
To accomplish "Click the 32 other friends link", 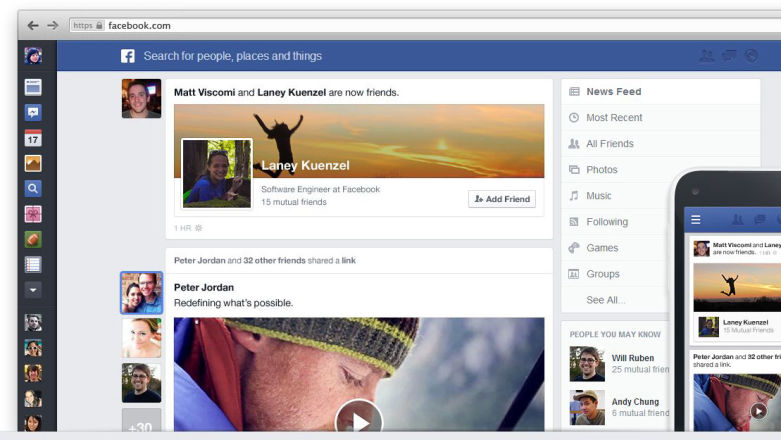I will tap(274, 260).
